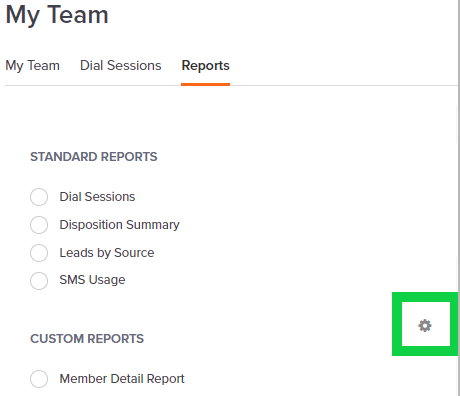
Task: Click the SMS Usage report label
Action: (x=92, y=280)
